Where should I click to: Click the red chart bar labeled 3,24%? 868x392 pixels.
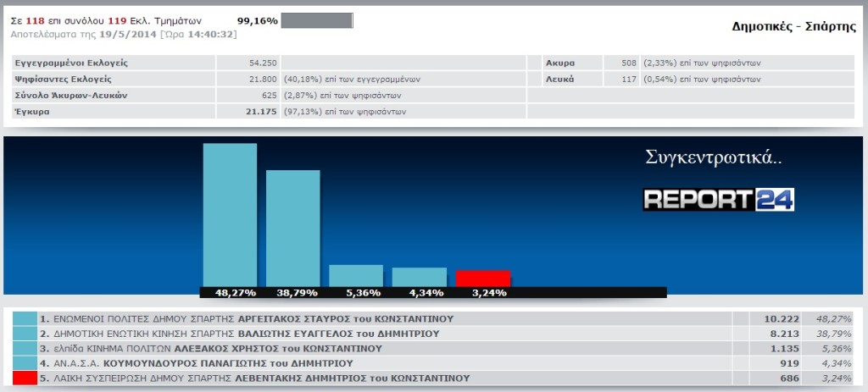click(482, 279)
